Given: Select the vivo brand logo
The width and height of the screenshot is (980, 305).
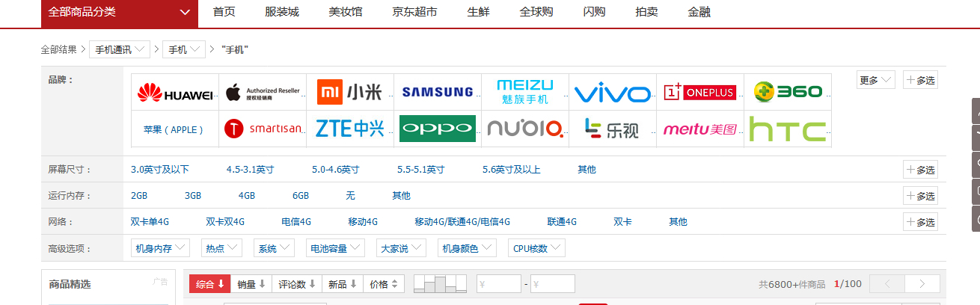Looking at the screenshot, I should (x=613, y=92).
